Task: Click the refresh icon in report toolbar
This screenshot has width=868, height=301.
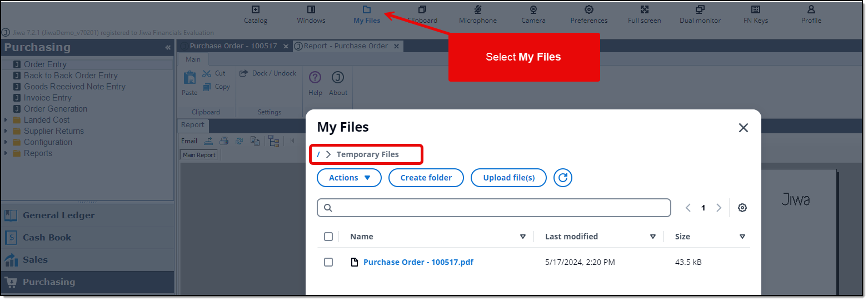Action: 240,141
